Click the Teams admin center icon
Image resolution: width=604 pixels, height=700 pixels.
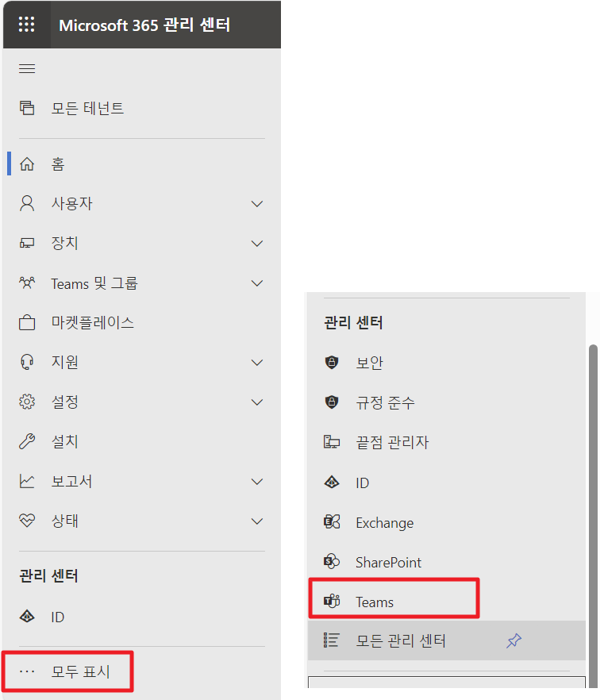(332, 602)
